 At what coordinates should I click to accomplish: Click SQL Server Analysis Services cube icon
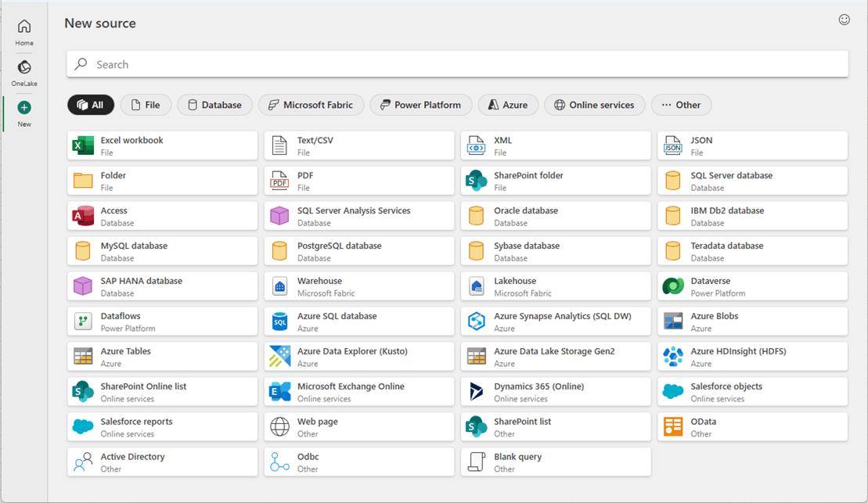[279, 216]
